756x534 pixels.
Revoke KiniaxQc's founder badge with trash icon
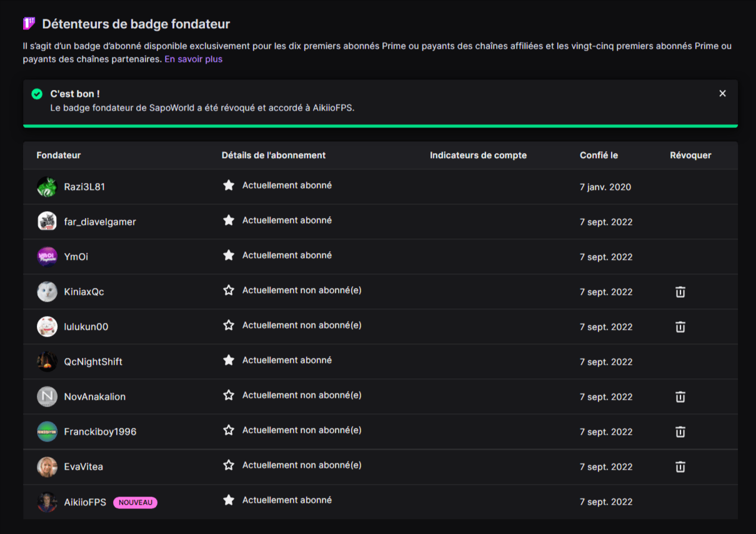pyautogui.click(x=680, y=292)
